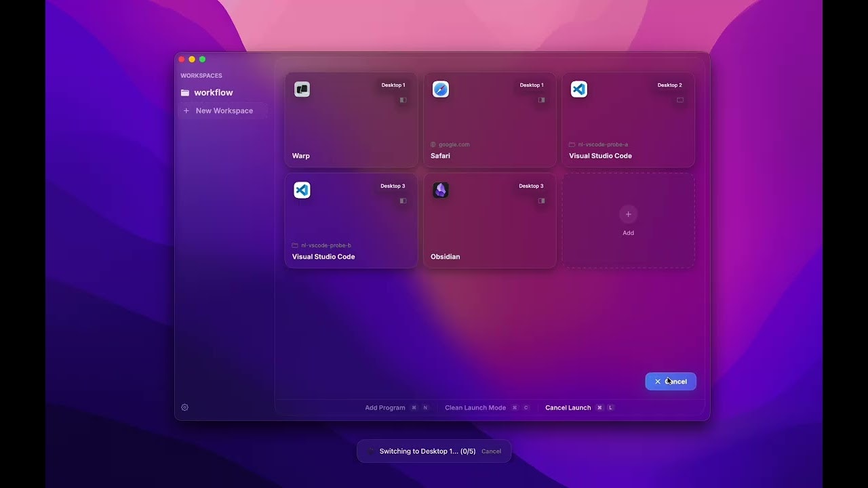
Task: Click the plus button on the Add card
Action: (628, 214)
